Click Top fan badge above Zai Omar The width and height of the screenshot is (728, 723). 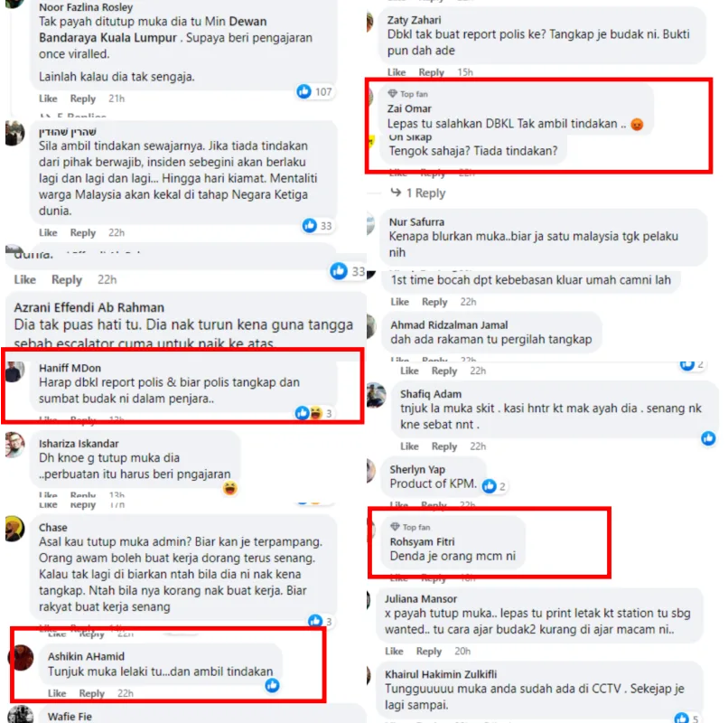(x=408, y=94)
